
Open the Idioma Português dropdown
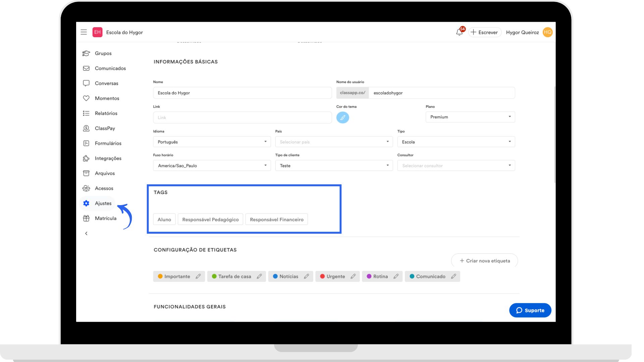click(212, 142)
